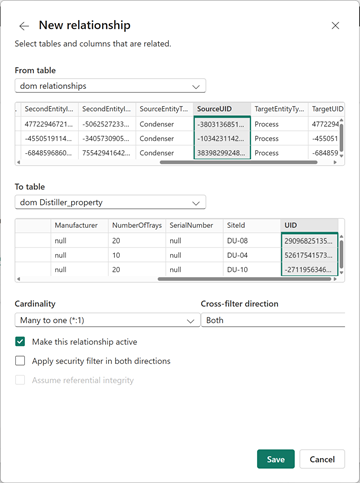Click the 29096825135... UID cell

pos(310,241)
